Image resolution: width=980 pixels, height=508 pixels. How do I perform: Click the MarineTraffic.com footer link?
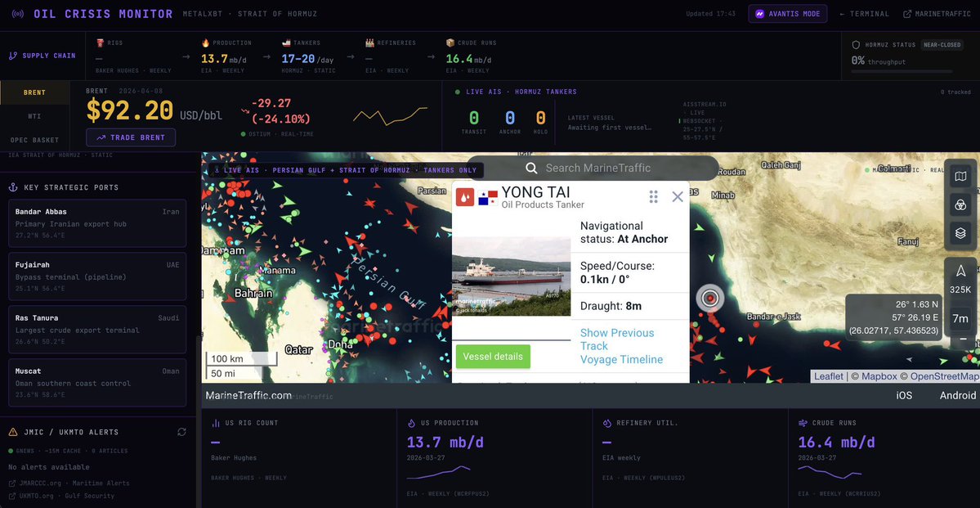point(248,395)
